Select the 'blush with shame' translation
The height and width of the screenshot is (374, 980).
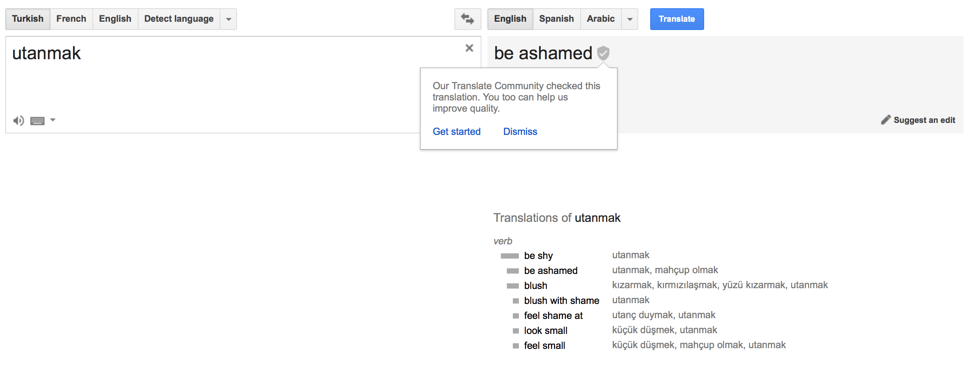point(561,301)
